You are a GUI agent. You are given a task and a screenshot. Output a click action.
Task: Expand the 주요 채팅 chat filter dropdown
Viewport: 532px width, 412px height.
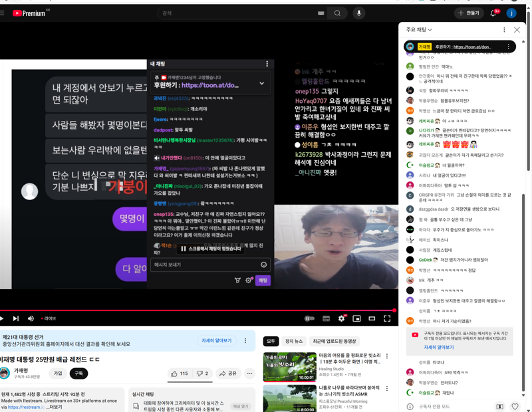(x=419, y=30)
